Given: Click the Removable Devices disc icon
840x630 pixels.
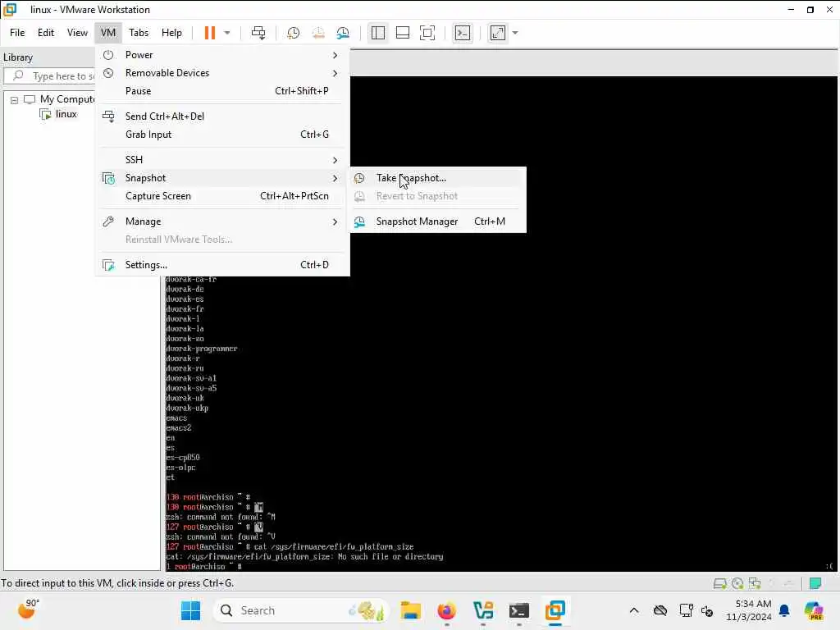Looking at the screenshot, I should click(108, 73).
